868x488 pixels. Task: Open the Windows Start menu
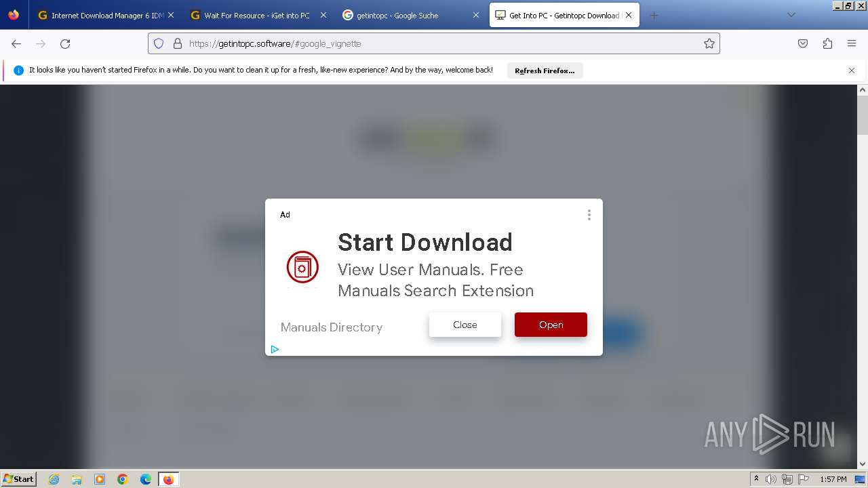pyautogui.click(x=18, y=479)
